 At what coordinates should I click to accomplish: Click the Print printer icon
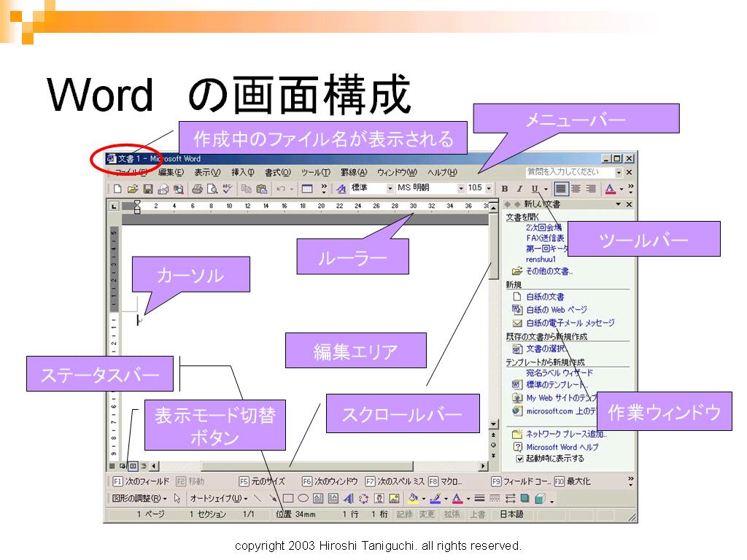coord(197,189)
